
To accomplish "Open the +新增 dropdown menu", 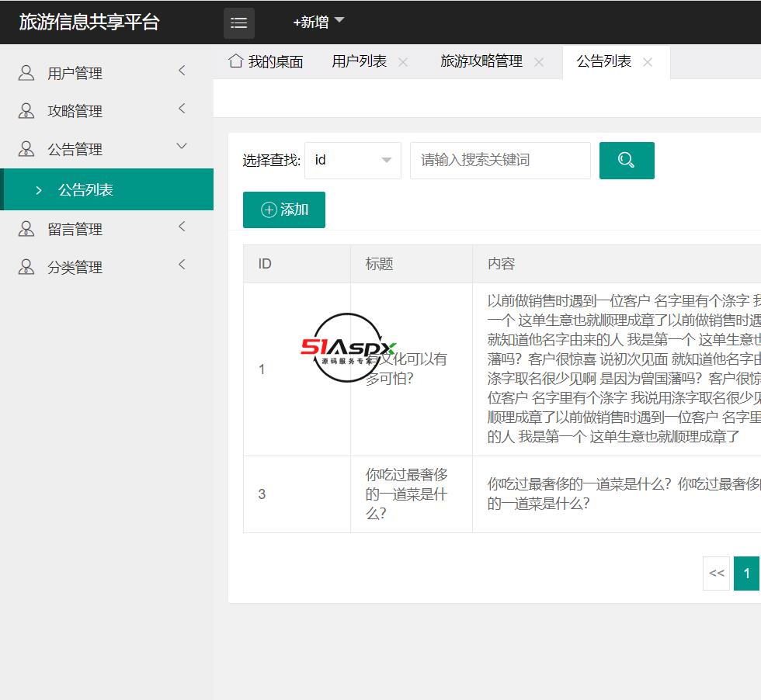I will (x=318, y=23).
